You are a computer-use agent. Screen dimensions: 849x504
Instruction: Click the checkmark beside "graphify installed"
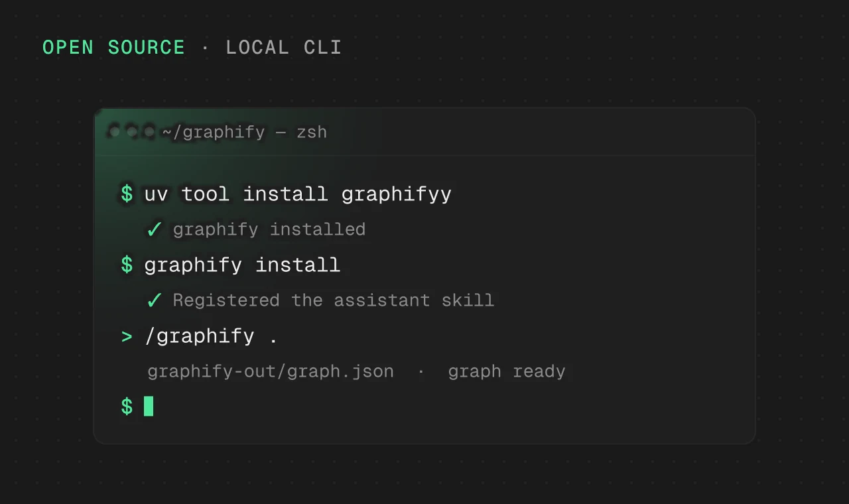(x=154, y=229)
